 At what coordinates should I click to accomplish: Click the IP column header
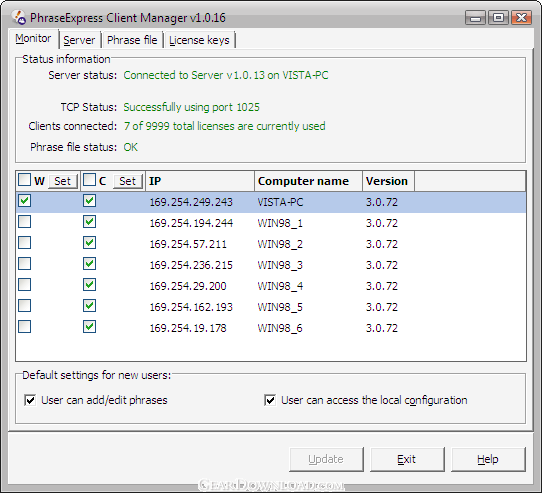coord(200,181)
